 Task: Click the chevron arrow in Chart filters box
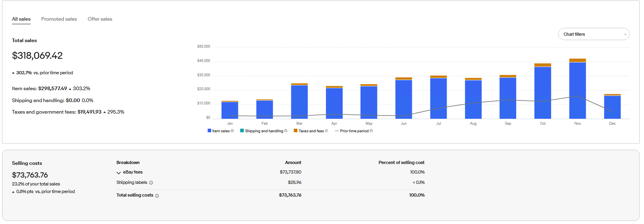point(625,35)
